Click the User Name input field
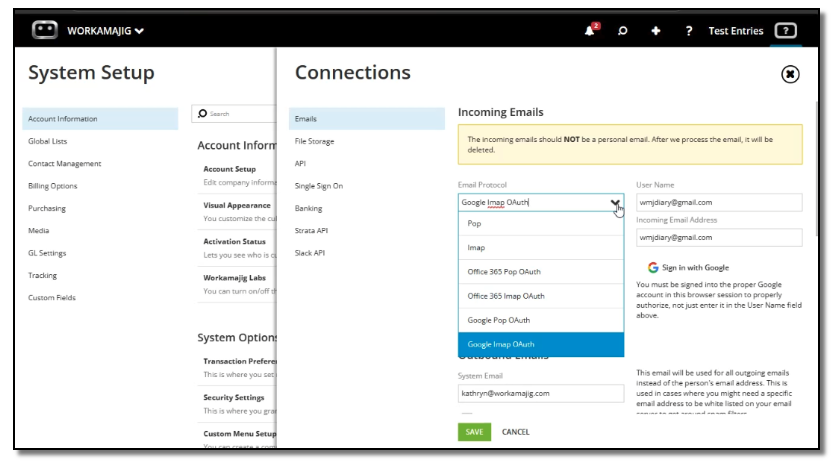 (x=719, y=202)
